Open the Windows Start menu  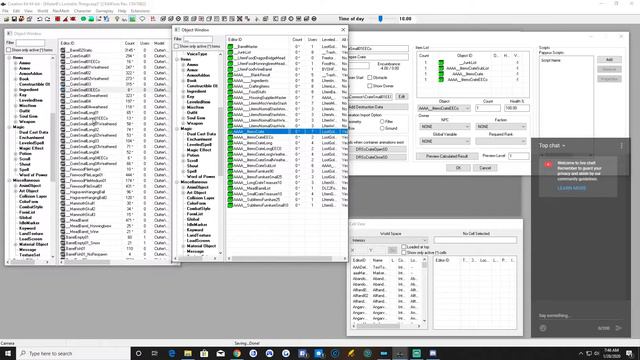8,353
